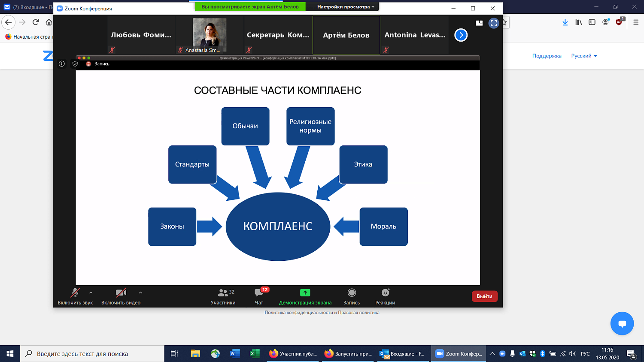The width and height of the screenshot is (644, 362).
Task: Open the clock showing 11:16
Action: 607,354
